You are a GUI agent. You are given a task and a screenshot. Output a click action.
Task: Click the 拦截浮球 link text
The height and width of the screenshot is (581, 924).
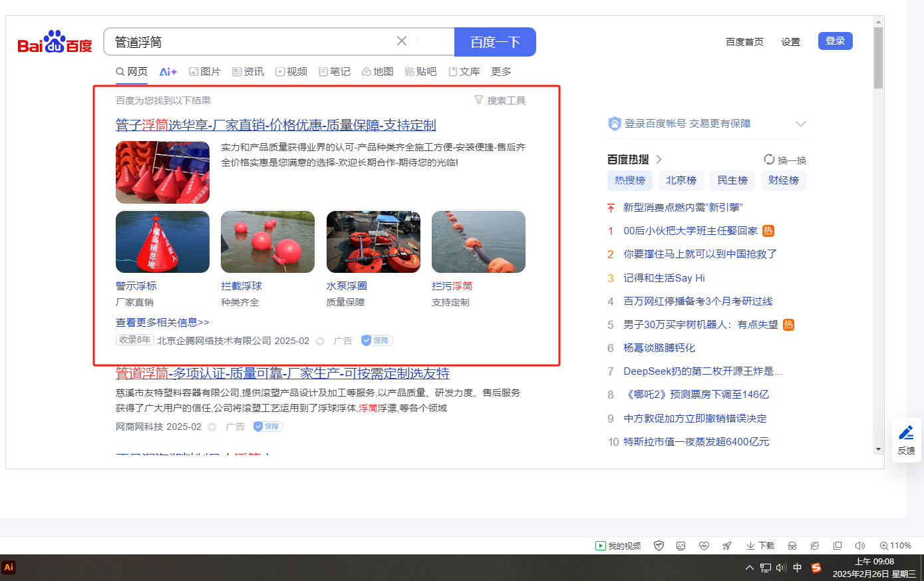tap(241, 286)
